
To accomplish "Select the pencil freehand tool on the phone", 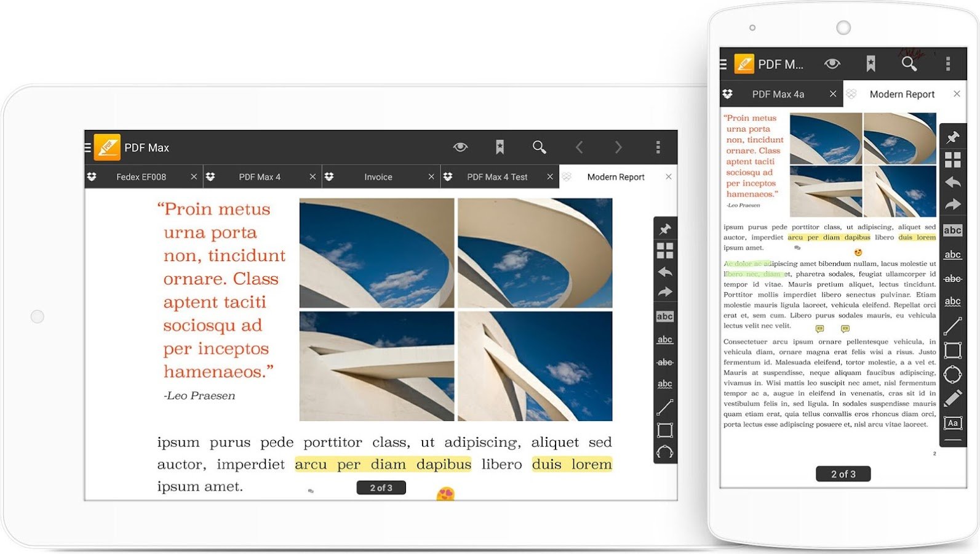I will coord(952,398).
